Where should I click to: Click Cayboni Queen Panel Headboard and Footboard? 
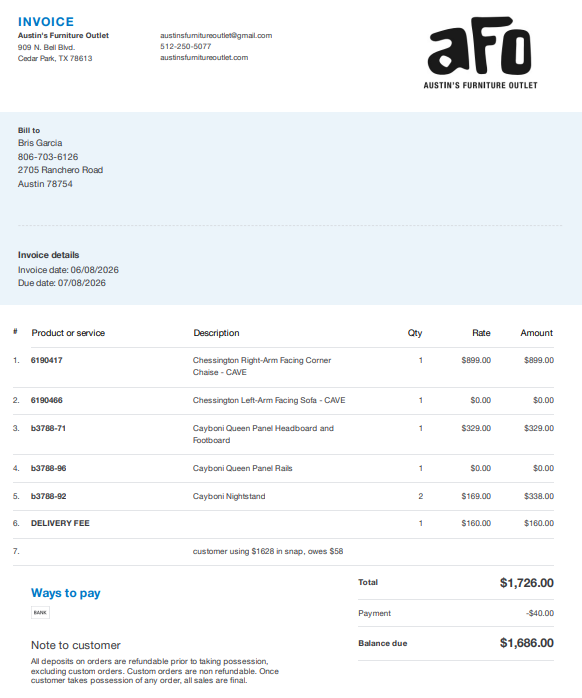click(x=263, y=434)
